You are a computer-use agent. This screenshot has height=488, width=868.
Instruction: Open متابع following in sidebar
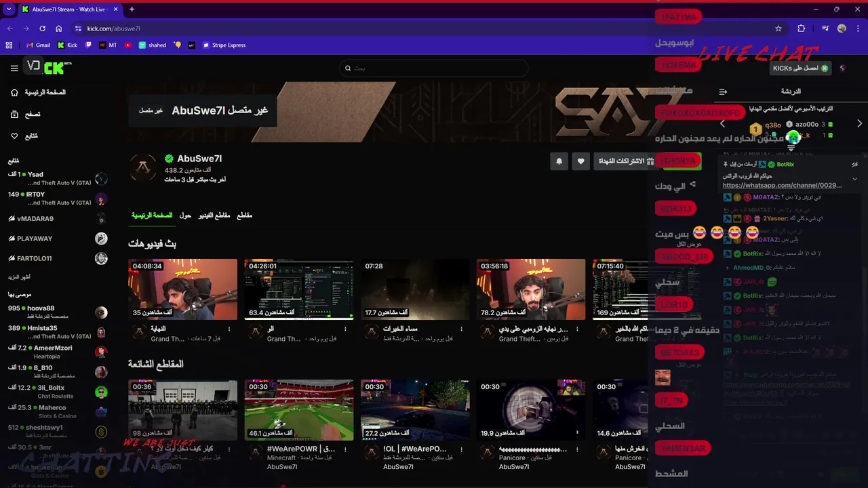pyautogui.click(x=24, y=136)
